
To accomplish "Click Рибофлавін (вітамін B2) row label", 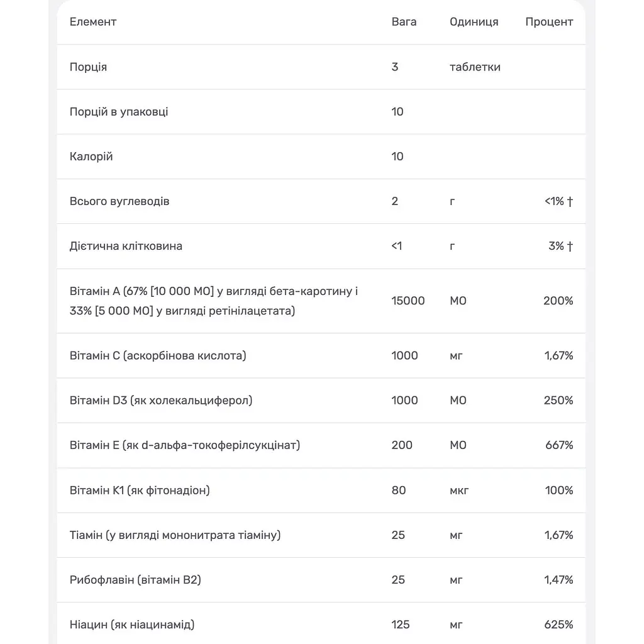I will [135, 580].
